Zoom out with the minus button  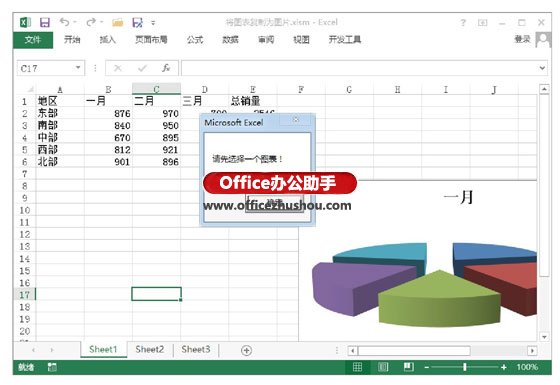coord(427,367)
